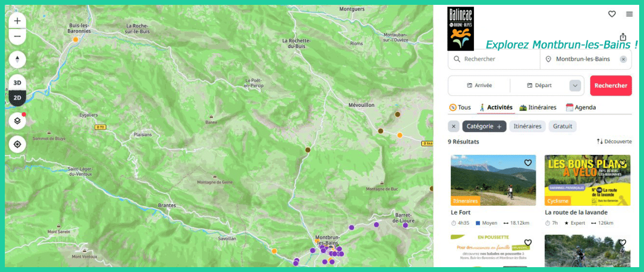This screenshot has height=272, width=644.
Task: Favorite the Le Fort card
Action: click(x=528, y=163)
